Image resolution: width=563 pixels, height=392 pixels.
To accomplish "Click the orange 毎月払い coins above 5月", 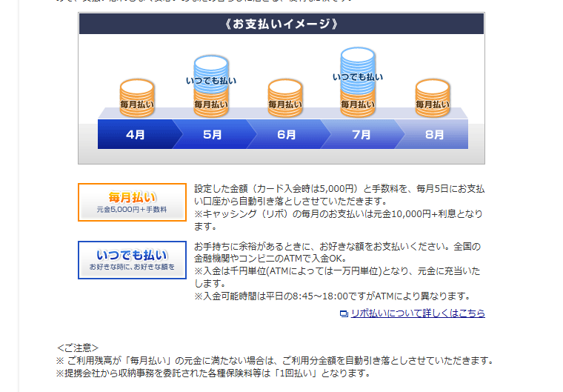I will [x=211, y=104].
